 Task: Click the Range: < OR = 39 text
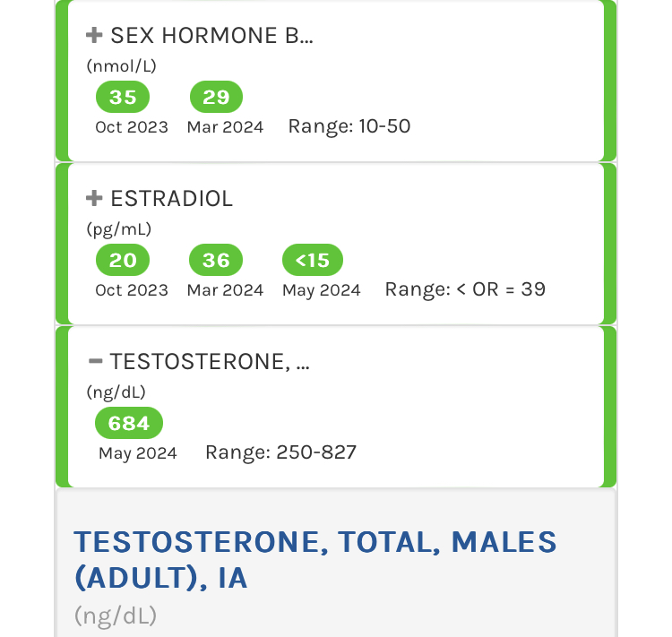point(465,289)
